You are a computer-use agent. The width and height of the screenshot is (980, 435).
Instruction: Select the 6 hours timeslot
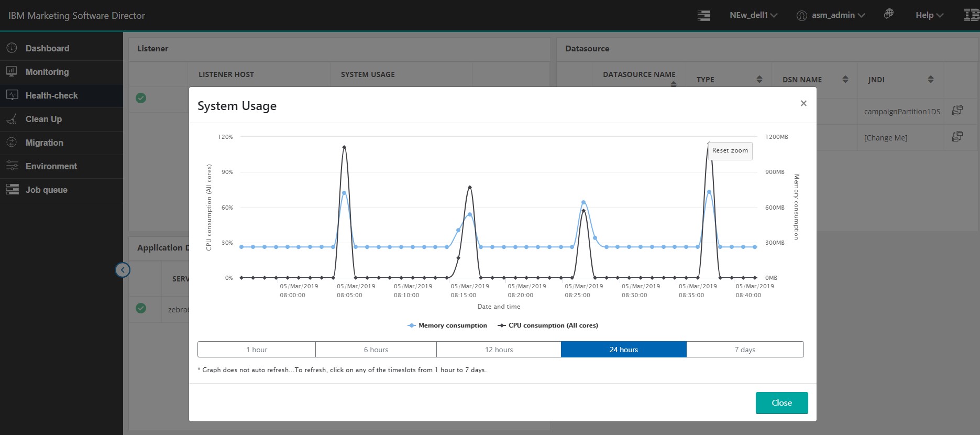click(x=376, y=350)
